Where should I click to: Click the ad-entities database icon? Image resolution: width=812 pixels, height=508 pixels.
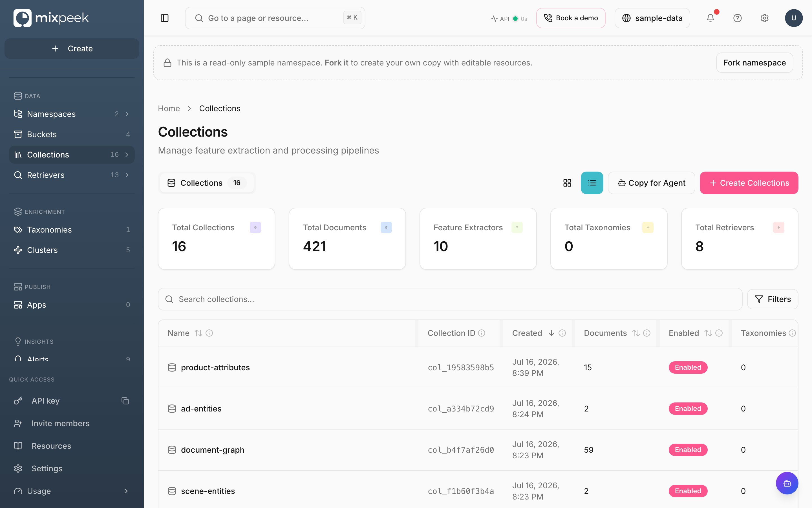(172, 409)
